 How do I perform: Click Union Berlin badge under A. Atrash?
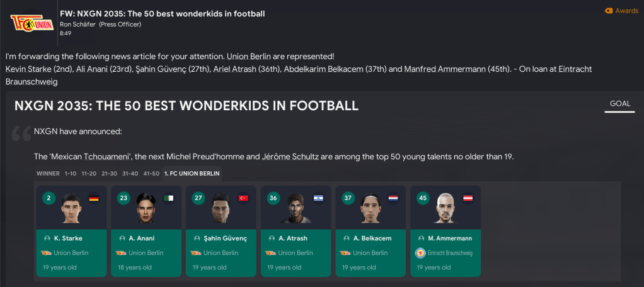click(271, 253)
